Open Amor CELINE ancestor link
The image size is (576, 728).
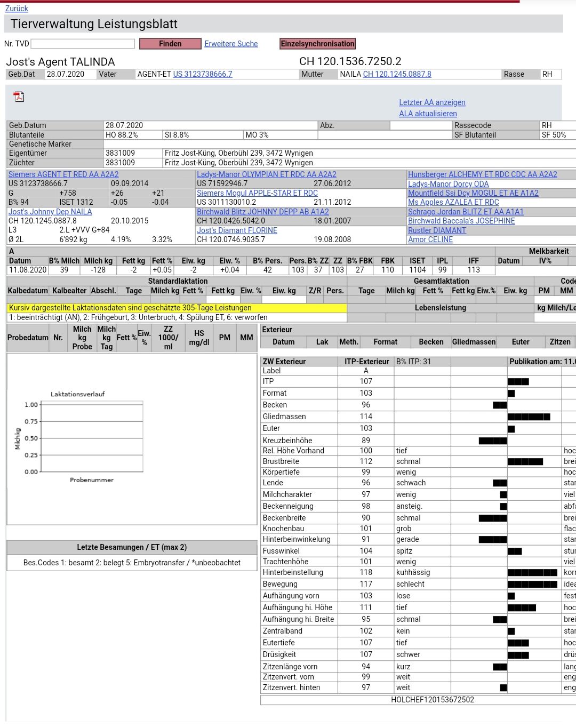click(x=430, y=239)
